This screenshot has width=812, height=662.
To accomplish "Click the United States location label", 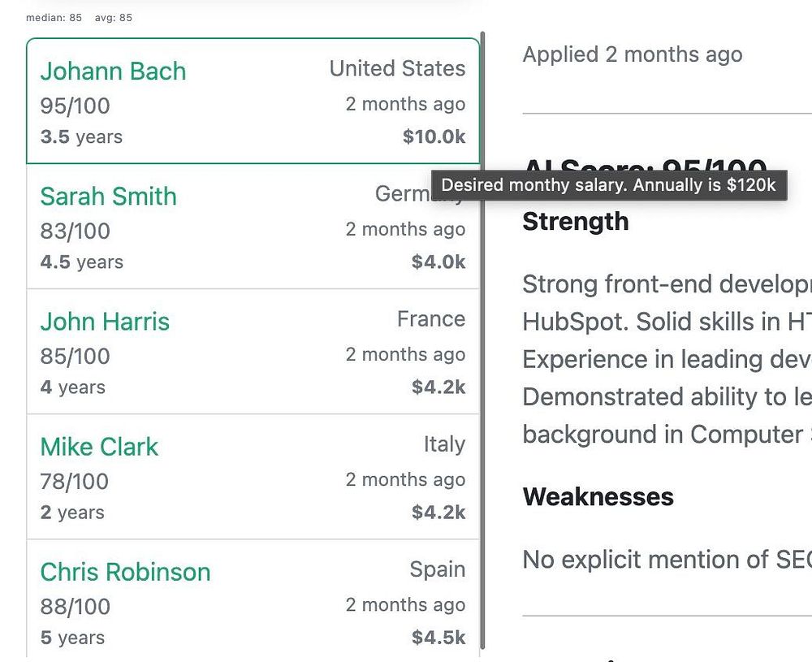I will pos(397,69).
